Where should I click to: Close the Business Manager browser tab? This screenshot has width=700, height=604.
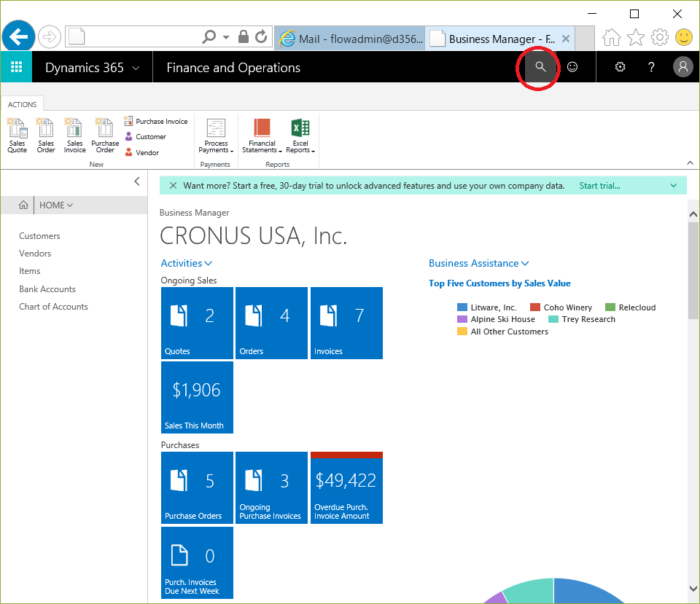[566, 39]
